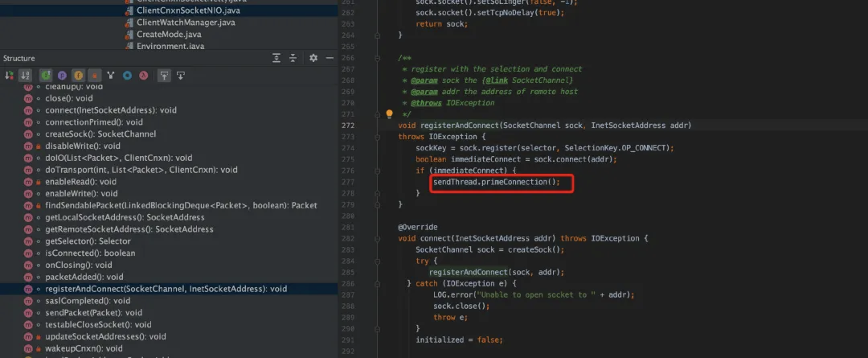
Task: Select connect(InetSocketAddress): void in Structure
Action: tap(111, 110)
